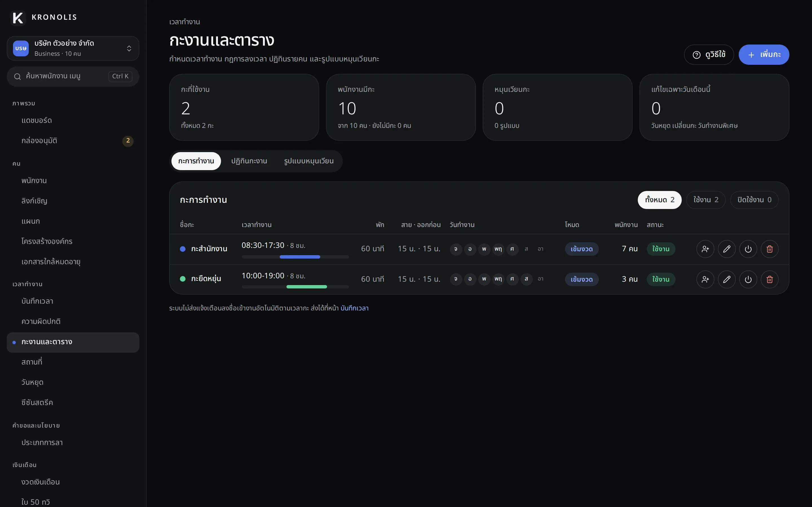Click the Kronolis K logo icon
The width and height of the screenshot is (812, 507).
(x=18, y=17)
